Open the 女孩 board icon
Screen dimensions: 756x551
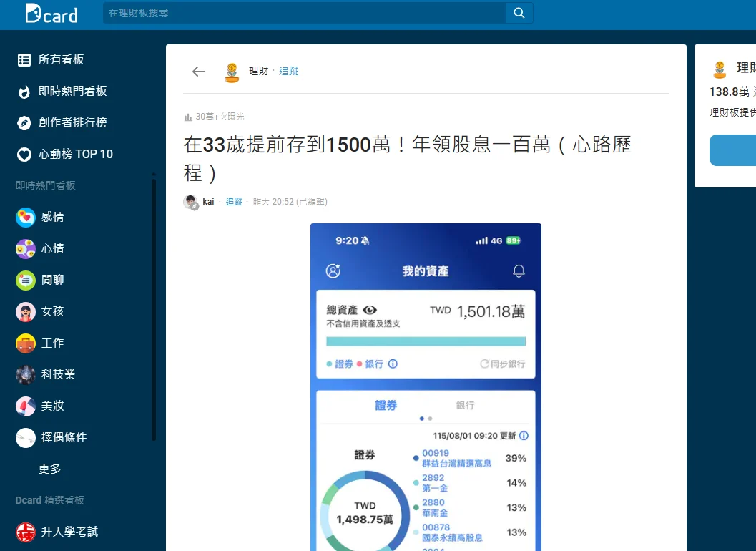(x=26, y=312)
